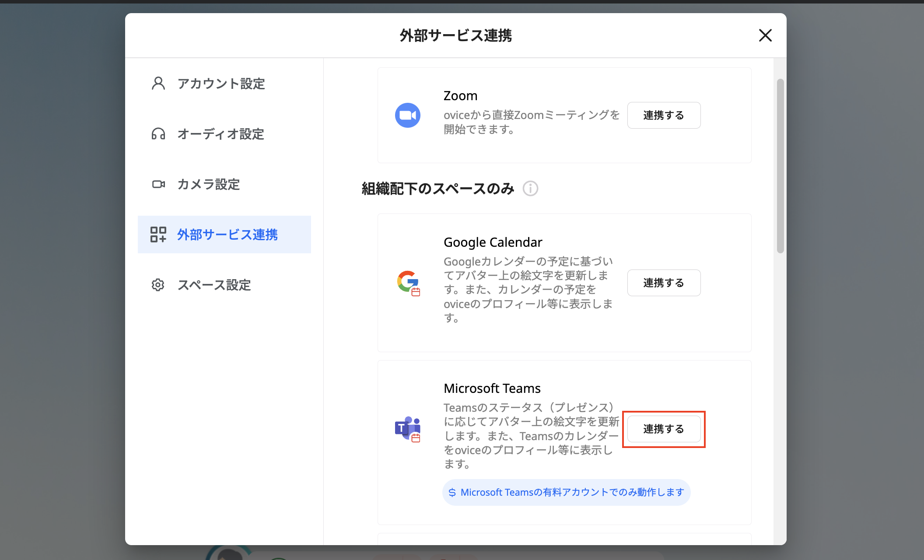Screen dimensions: 924x560
Task: Close the 外部サービス連携 dialog
Action: pyautogui.click(x=765, y=35)
